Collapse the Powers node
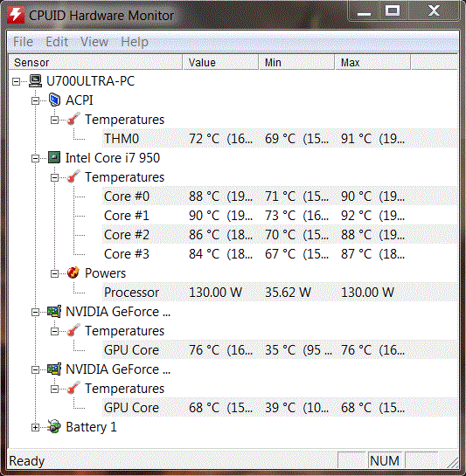The image size is (466, 476). [x=54, y=274]
